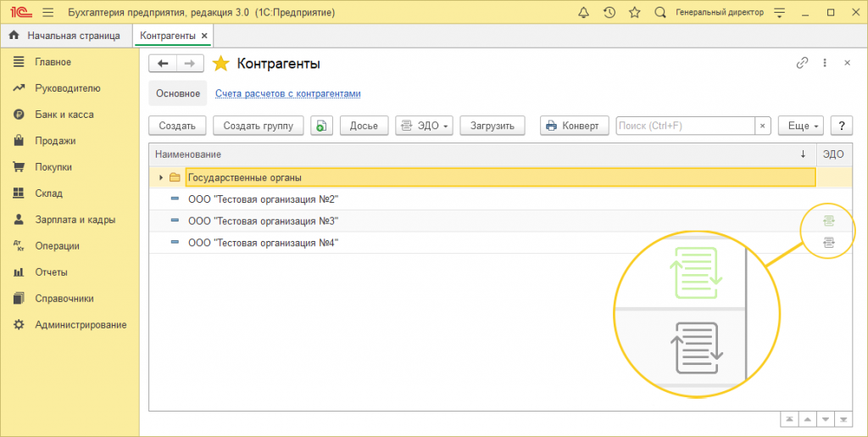Jump to list start arrow button
Image resolution: width=868 pixels, height=437 pixels.
pos(789,420)
